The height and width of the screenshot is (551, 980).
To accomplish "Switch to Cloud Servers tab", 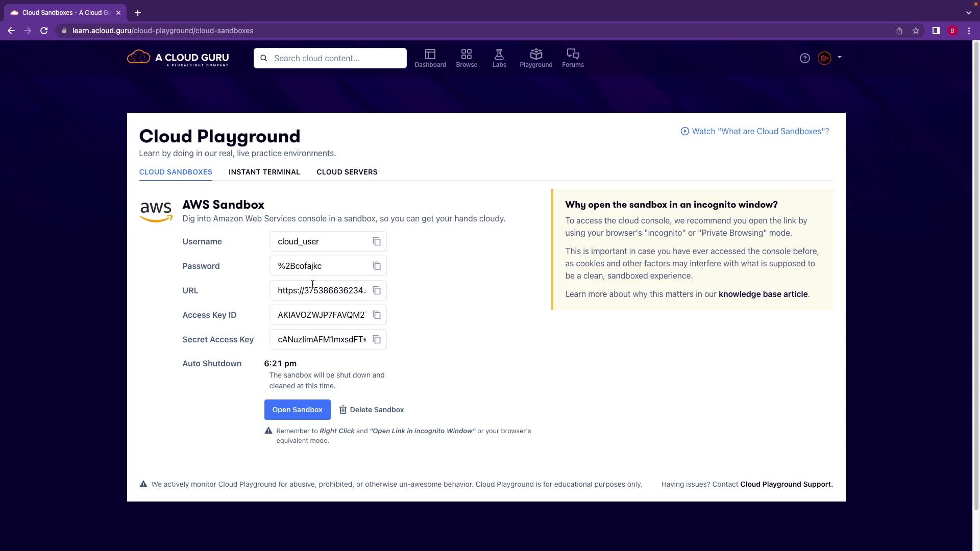I will coord(347,172).
